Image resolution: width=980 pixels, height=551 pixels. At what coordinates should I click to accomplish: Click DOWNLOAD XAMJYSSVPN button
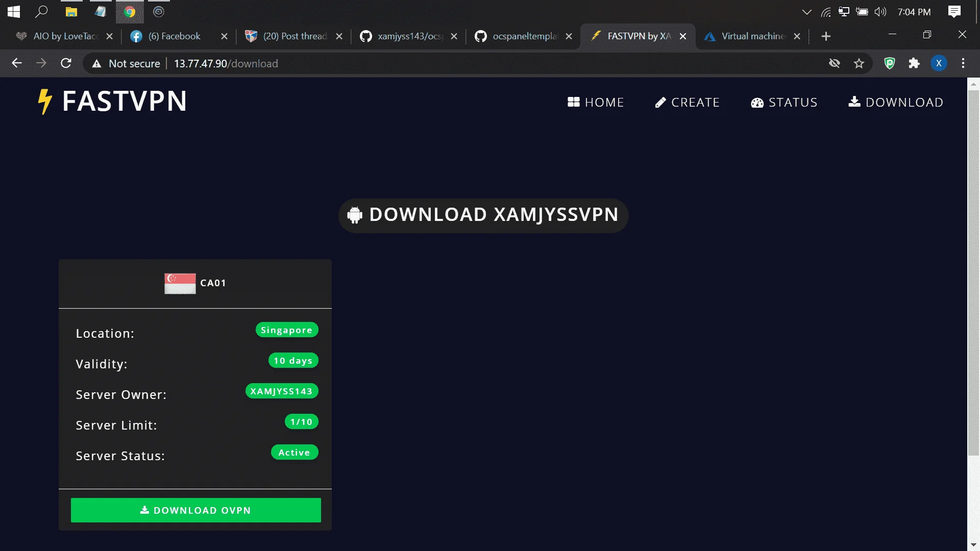(483, 215)
